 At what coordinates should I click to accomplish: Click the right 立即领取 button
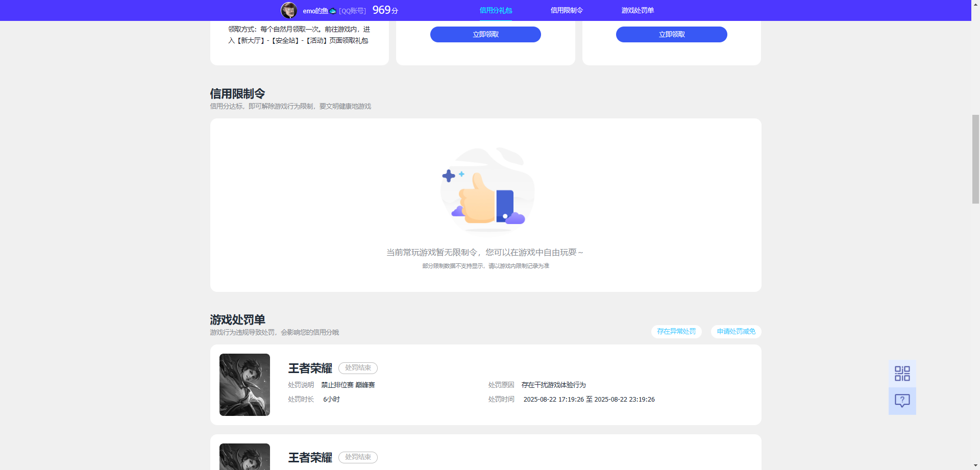pyautogui.click(x=671, y=34)
